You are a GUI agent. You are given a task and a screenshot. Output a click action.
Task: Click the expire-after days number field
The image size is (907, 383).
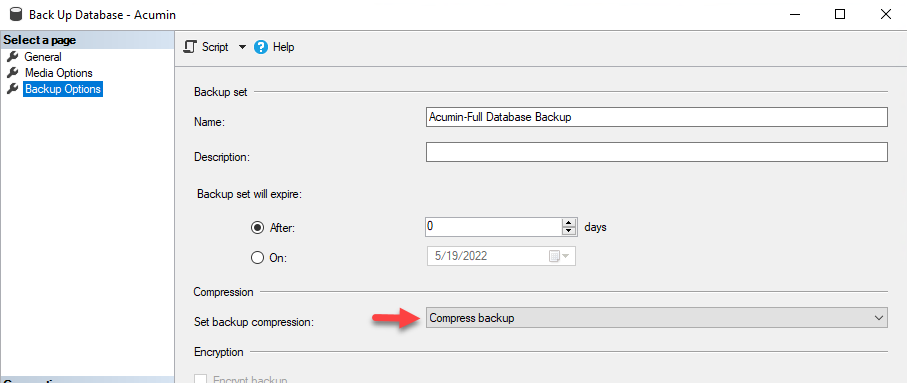coord(493,227)
